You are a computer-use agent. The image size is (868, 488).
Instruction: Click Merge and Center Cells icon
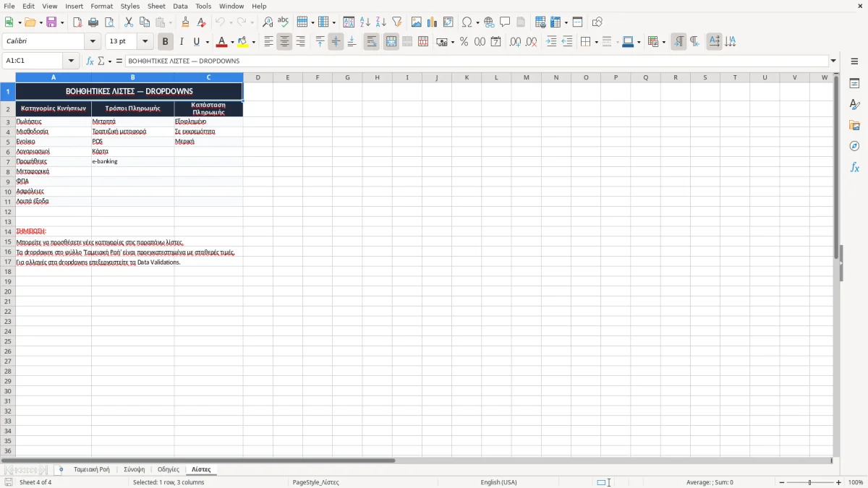tap(391, 42)
